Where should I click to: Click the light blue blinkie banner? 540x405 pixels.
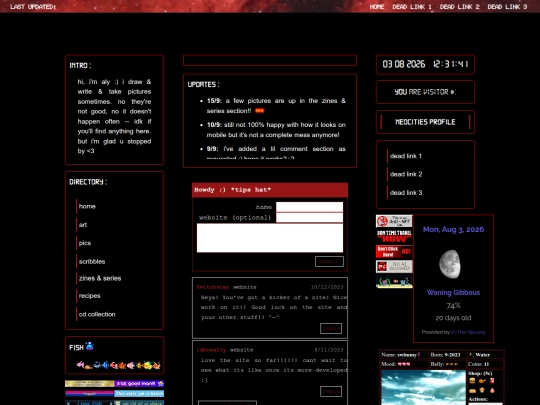click(139, 393)
